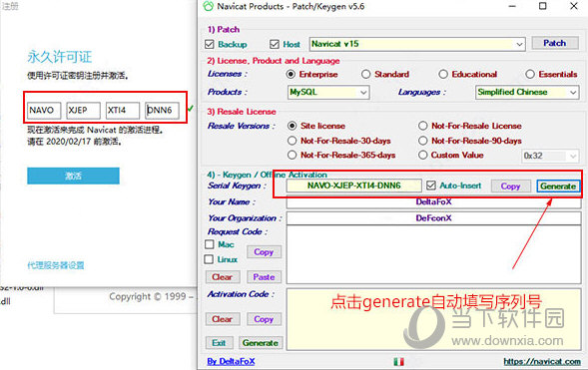Click the 永久许可证 heading text
Screen dimensions: 588x370
click(x=59, y=57)
